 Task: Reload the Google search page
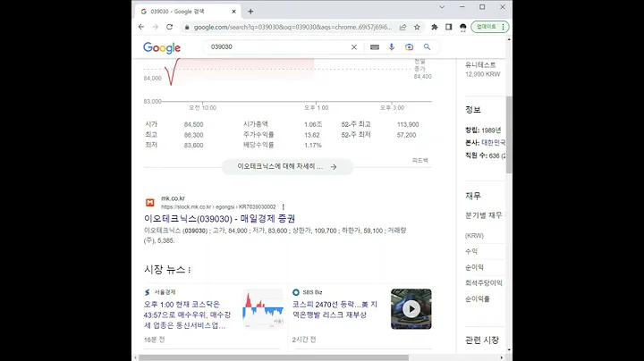click(169, 27)
